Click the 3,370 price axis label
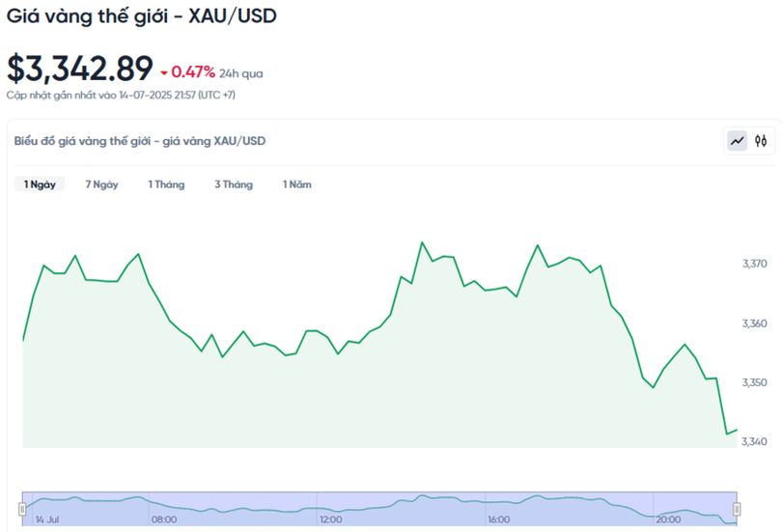Viewport: 782px width, 532px height. click(x=754, y=264)
